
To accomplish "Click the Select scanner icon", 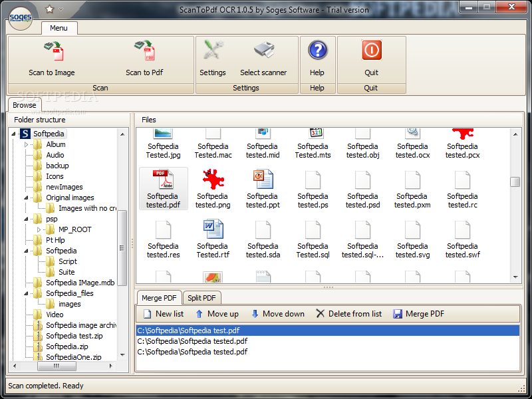I will tap(264, 51).
